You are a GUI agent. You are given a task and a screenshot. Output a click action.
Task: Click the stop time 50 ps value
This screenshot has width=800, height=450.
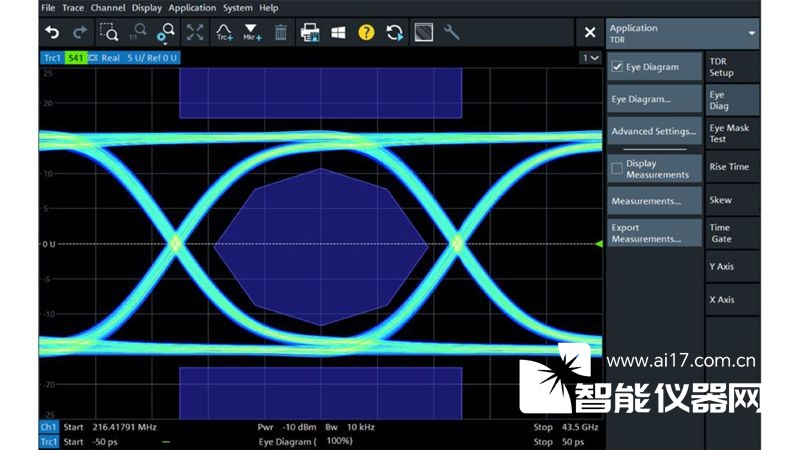pos(573,442)
